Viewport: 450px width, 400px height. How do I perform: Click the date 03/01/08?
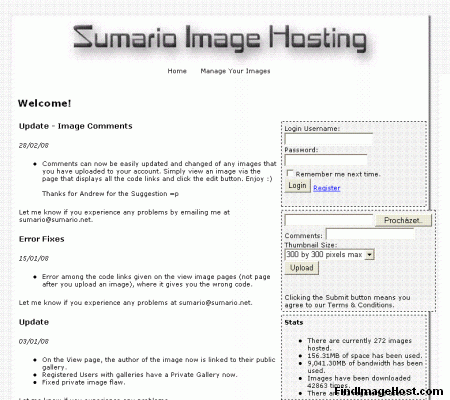pyautogui.click(x=34, y=341)
